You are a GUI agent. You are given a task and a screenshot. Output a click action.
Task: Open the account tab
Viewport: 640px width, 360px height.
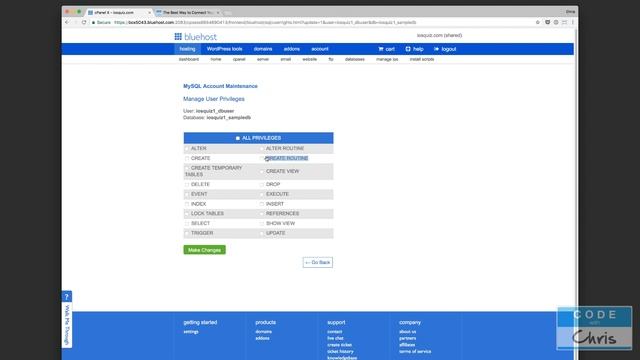click(320, 49)
